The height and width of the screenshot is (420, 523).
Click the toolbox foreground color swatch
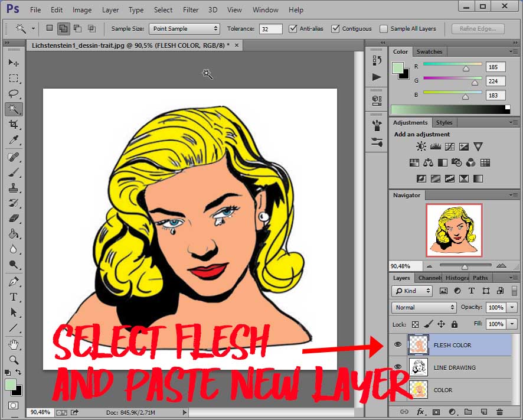pos(11,385)
